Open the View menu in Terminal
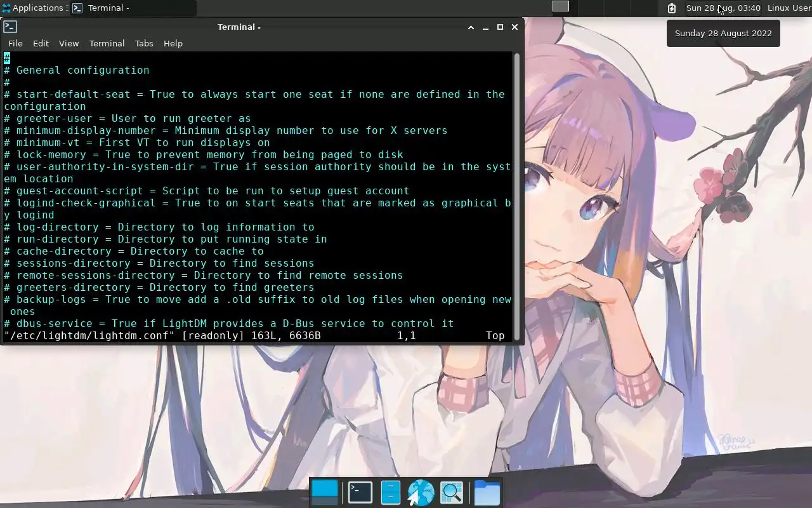812x508 pixels. tap(69, 43)
